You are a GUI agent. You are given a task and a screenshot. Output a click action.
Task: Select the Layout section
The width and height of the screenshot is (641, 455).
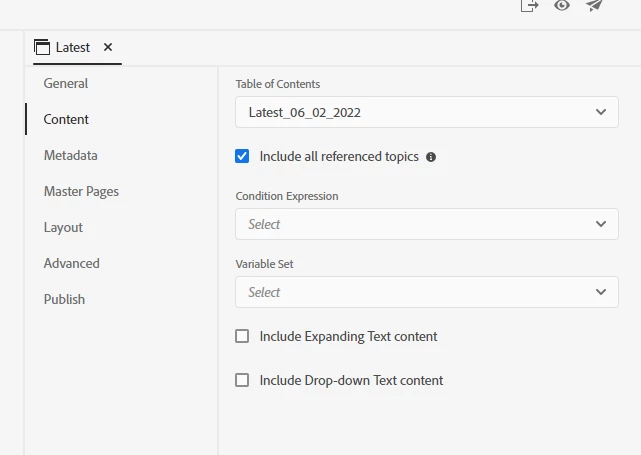[63, 227]
